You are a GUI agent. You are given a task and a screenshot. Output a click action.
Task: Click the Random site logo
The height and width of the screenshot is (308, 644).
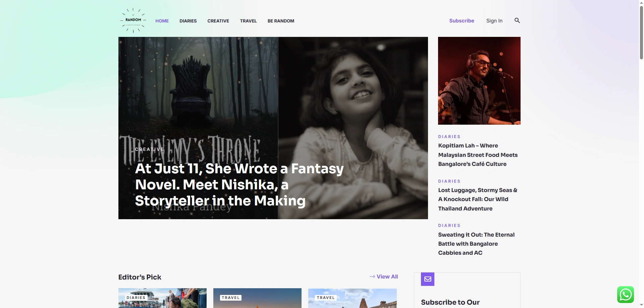[x=133, y=20]
